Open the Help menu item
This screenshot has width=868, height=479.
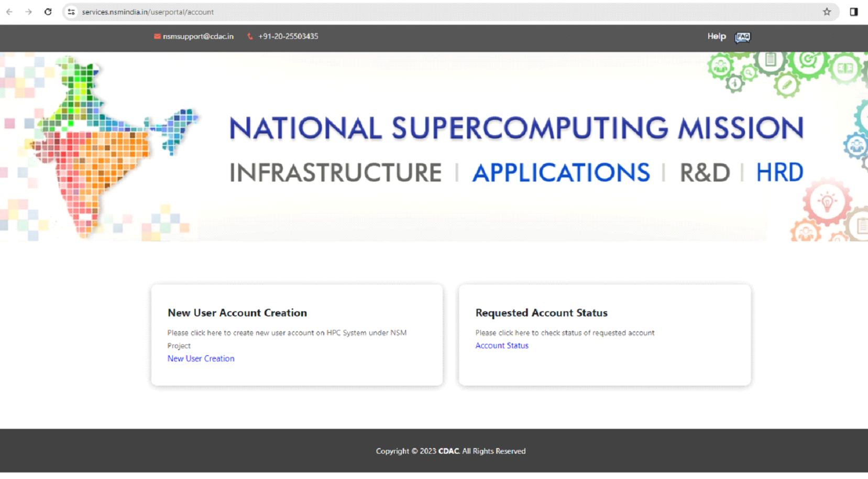click(716, 36)
